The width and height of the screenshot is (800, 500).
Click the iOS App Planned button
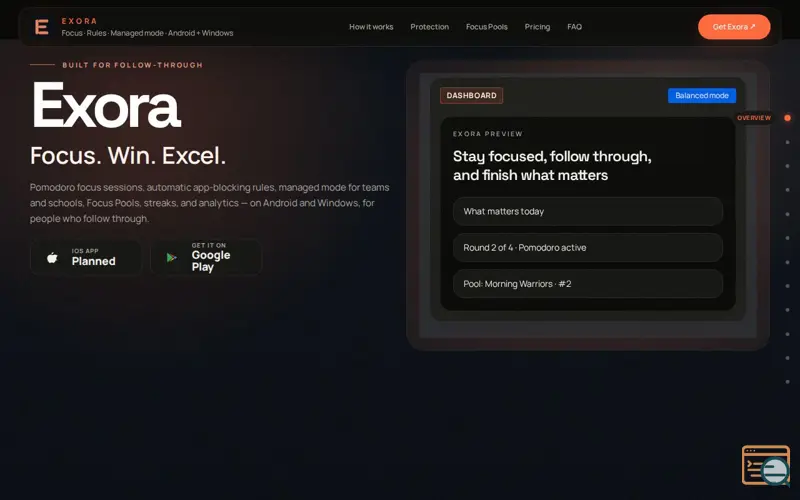86,258
